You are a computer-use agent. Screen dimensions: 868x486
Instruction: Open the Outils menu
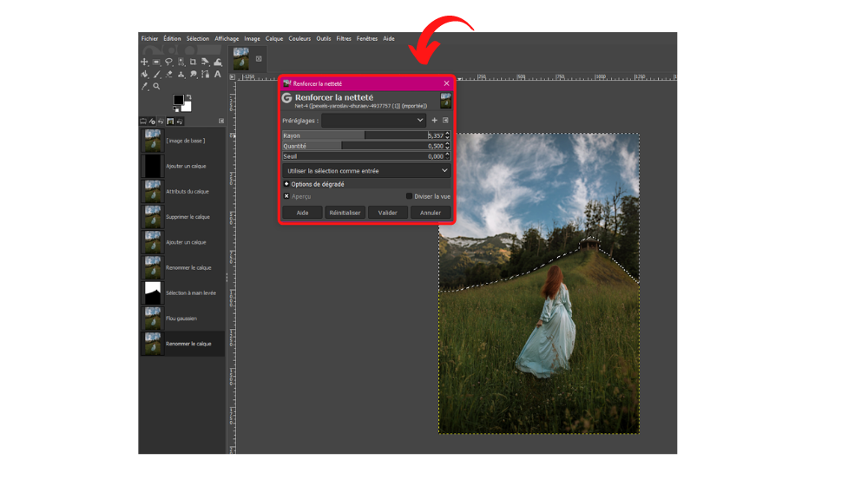point(324,39)
